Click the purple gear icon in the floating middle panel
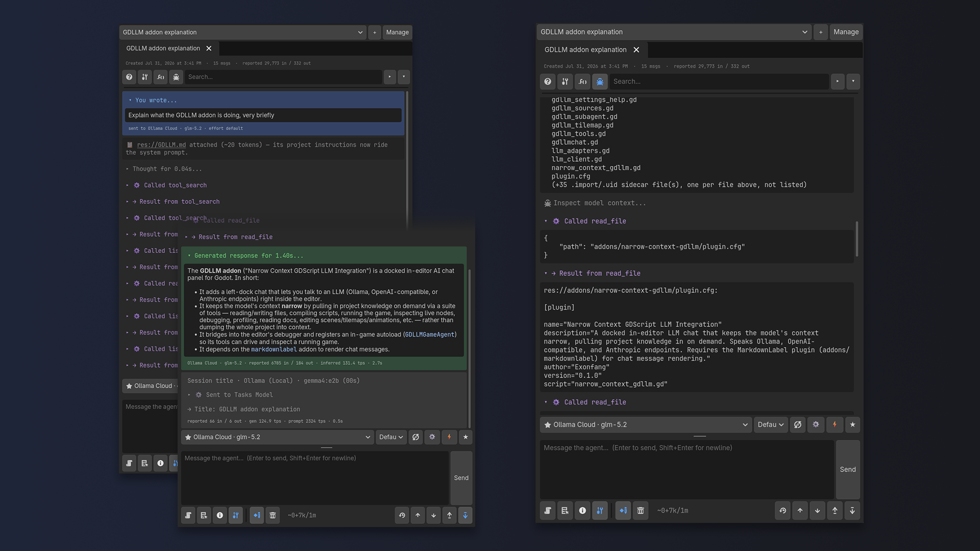 [432, 437]
